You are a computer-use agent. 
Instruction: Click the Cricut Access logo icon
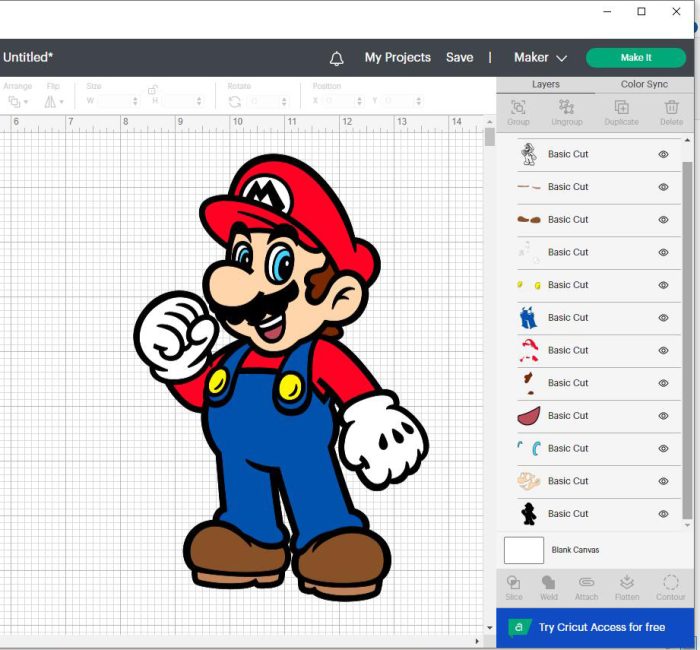tap(519, 627)
